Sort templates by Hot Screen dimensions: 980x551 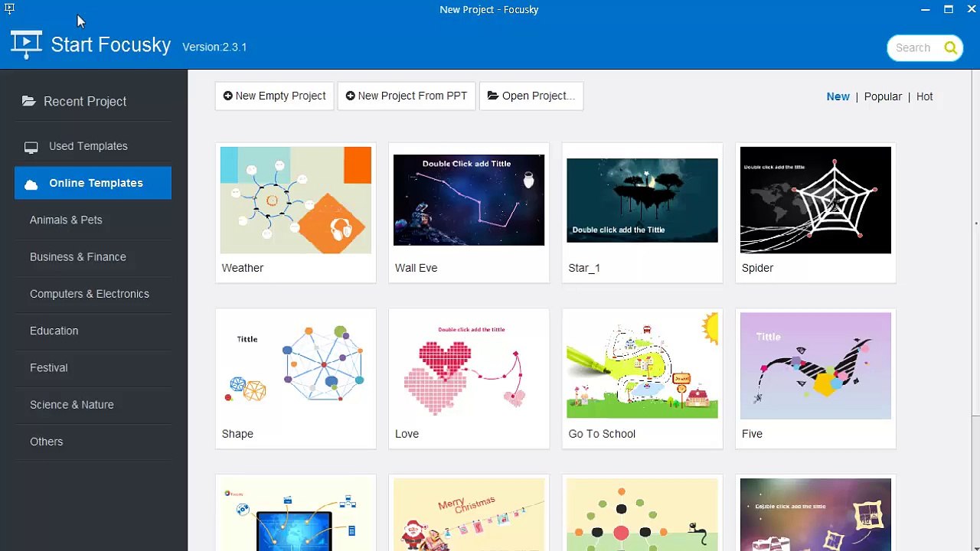pyautogui.click(x=924, y=96)
